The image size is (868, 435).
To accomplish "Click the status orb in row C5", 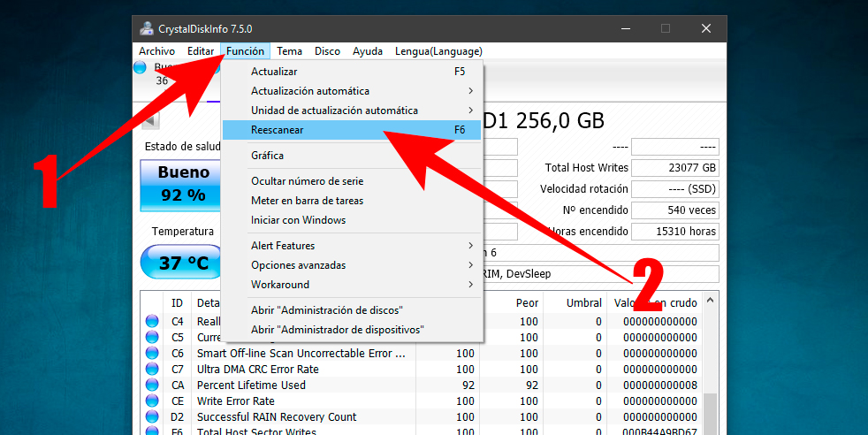I will coord(152,338).
